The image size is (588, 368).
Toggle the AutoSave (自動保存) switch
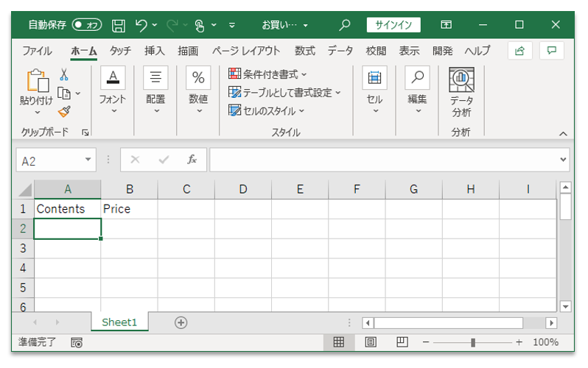(x=87, y=25)
